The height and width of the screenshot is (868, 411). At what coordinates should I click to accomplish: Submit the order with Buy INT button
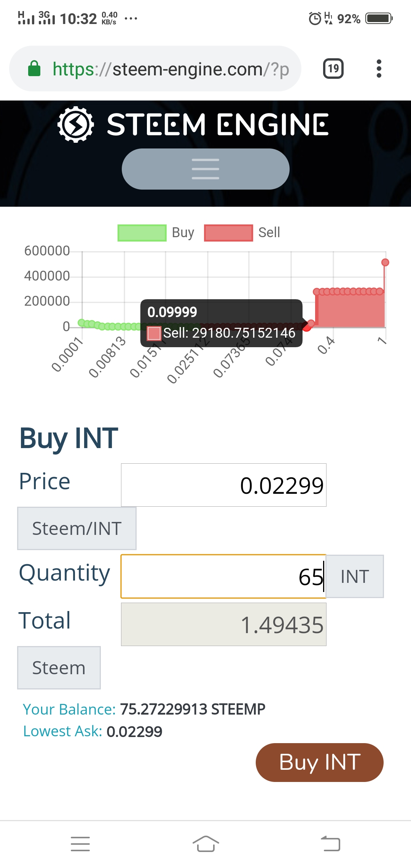pos(320,763)
